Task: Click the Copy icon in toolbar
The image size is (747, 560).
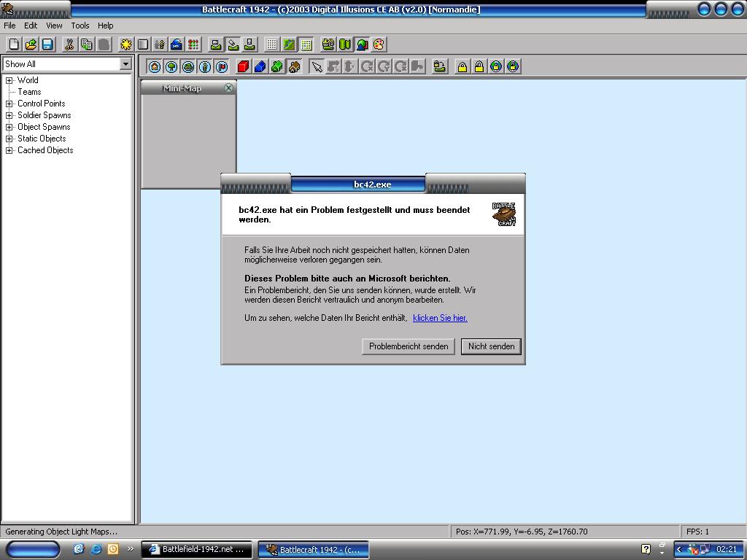Action: (x=87, y=44)
